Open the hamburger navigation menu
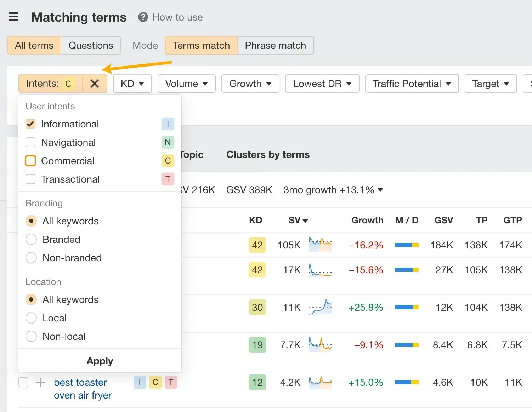The width and height of the screenshot is (532, 412). [x=13, y=17]
